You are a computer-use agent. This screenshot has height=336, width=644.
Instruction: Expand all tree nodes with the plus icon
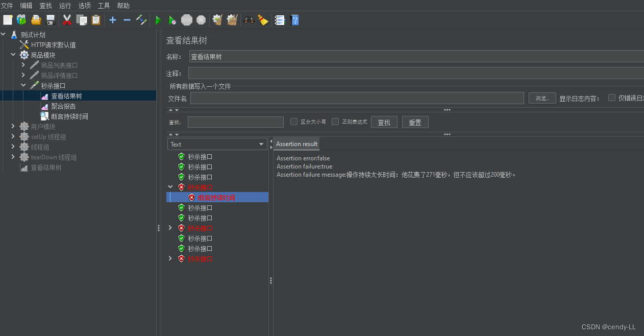[113, 20]
